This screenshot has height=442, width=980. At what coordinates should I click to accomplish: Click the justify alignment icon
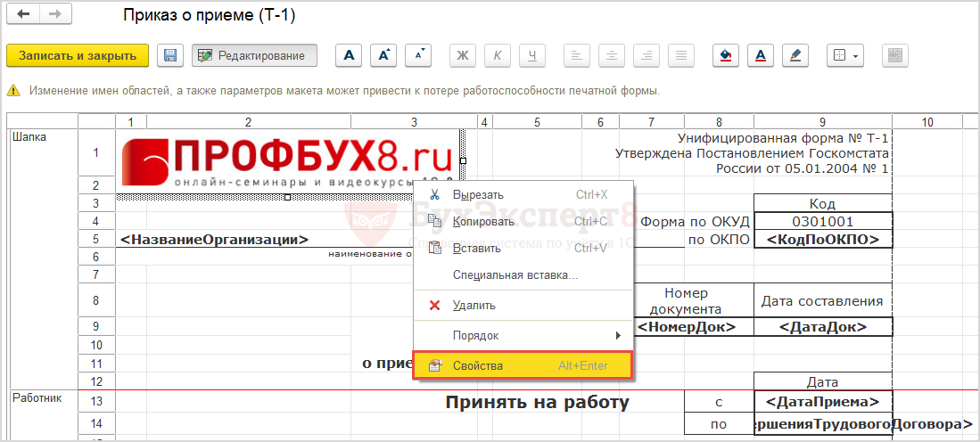click(x=681, y=55)
